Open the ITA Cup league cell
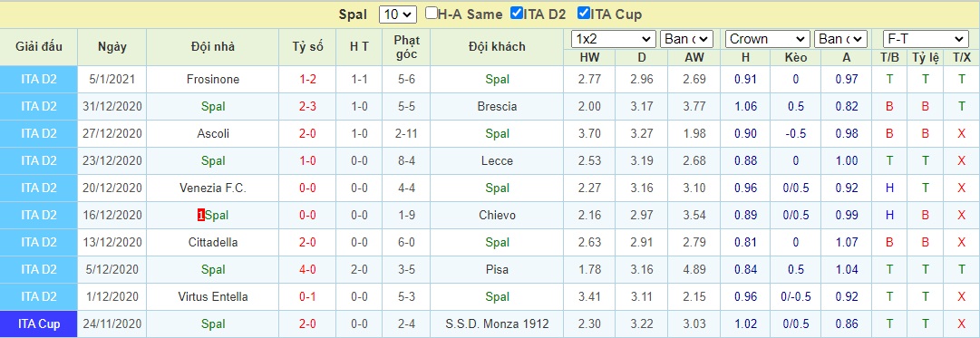The height and width of the screenshot is (338, 980). point(39,324)
